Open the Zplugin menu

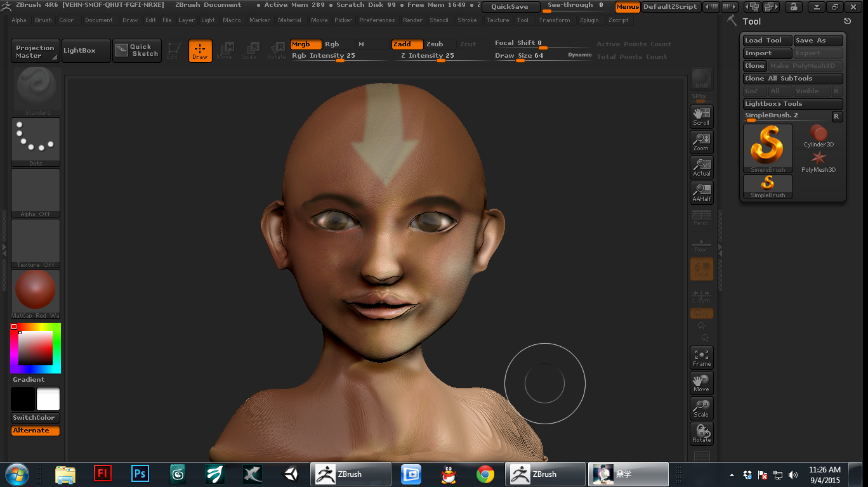(x=589, y=20)
